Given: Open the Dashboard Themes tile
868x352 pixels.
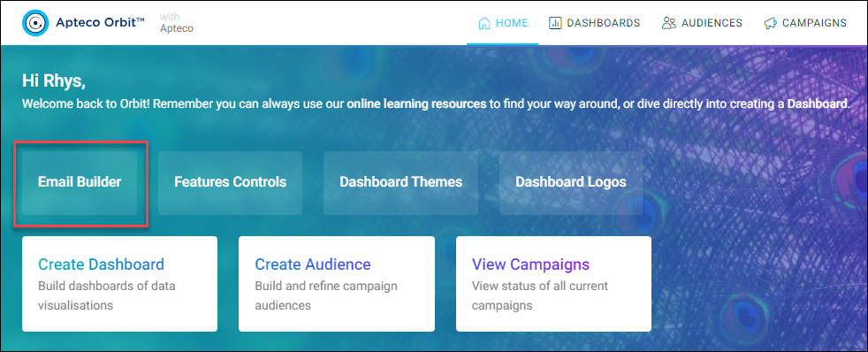Looking at the screenshot, I should [400, 183].
